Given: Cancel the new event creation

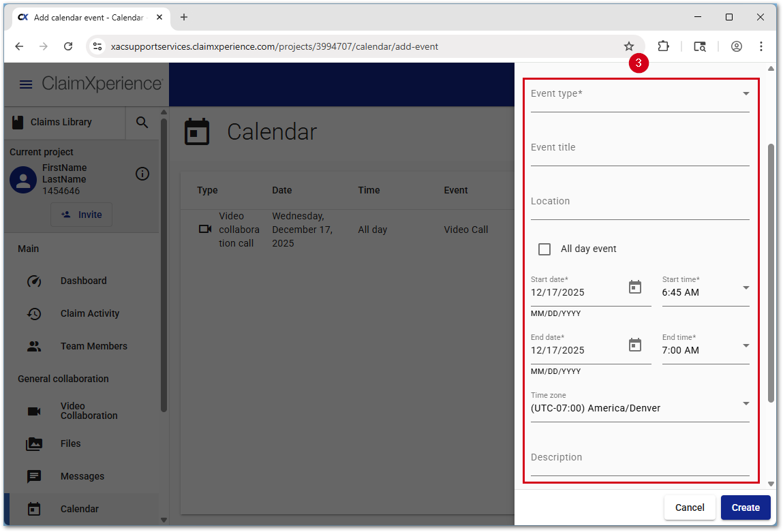Looking at the screenshot, I should click(690, 507).
